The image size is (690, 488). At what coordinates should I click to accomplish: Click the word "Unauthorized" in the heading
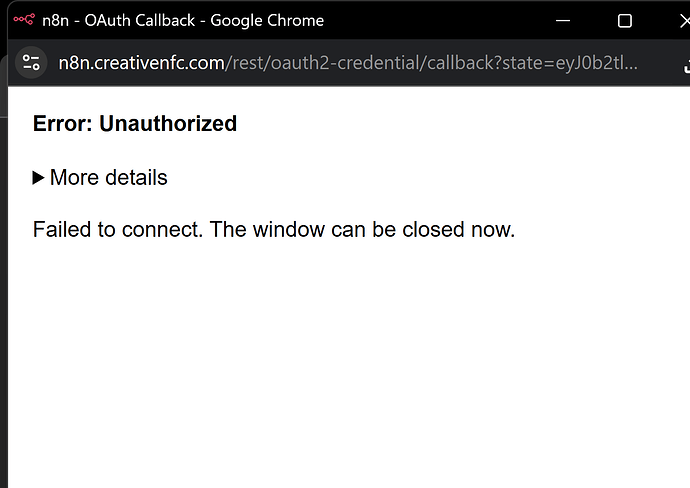tap(168, 124)
